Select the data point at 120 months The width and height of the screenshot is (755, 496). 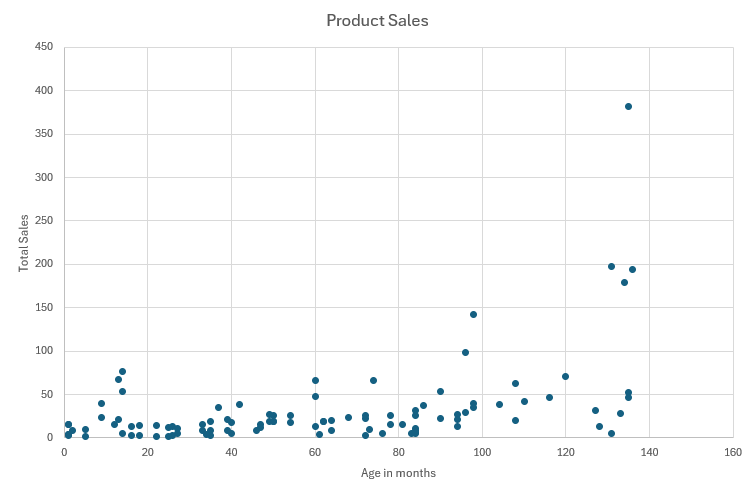(565, 376)
